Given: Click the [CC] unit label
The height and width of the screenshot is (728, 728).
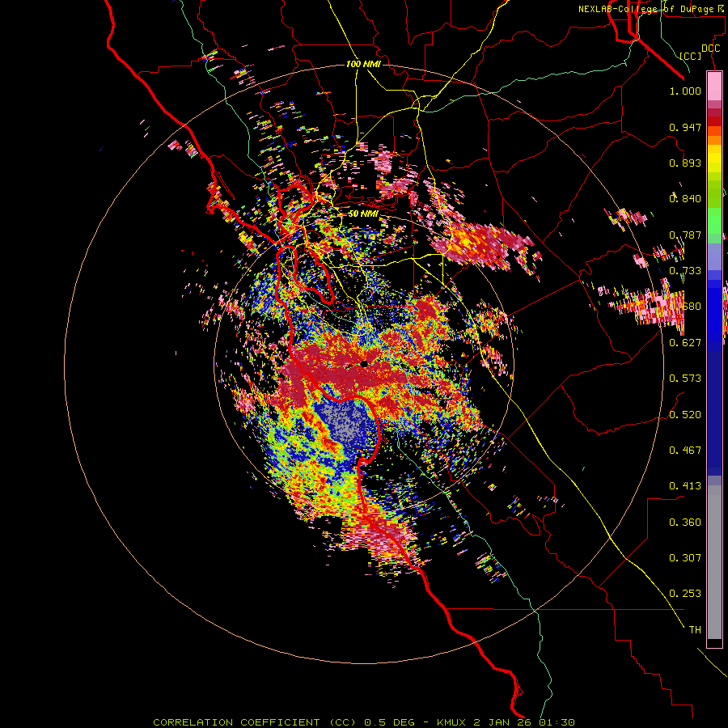Looking at the screenshot, I should (691, 56).
